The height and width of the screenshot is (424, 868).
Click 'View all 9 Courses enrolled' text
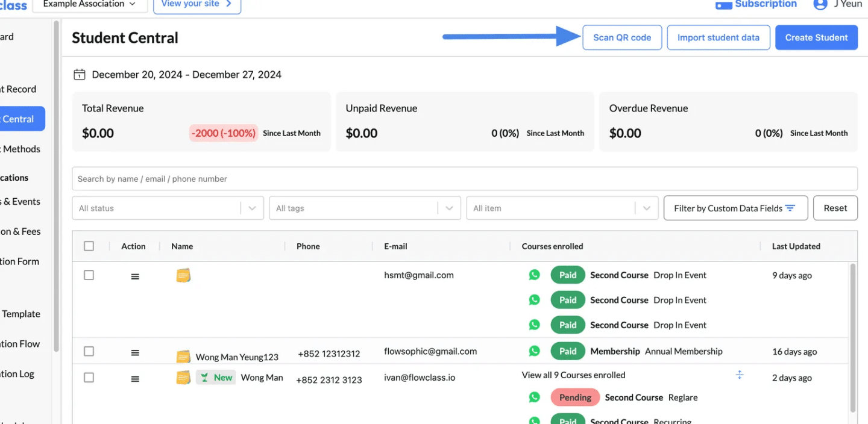click(x=573, y=375)
